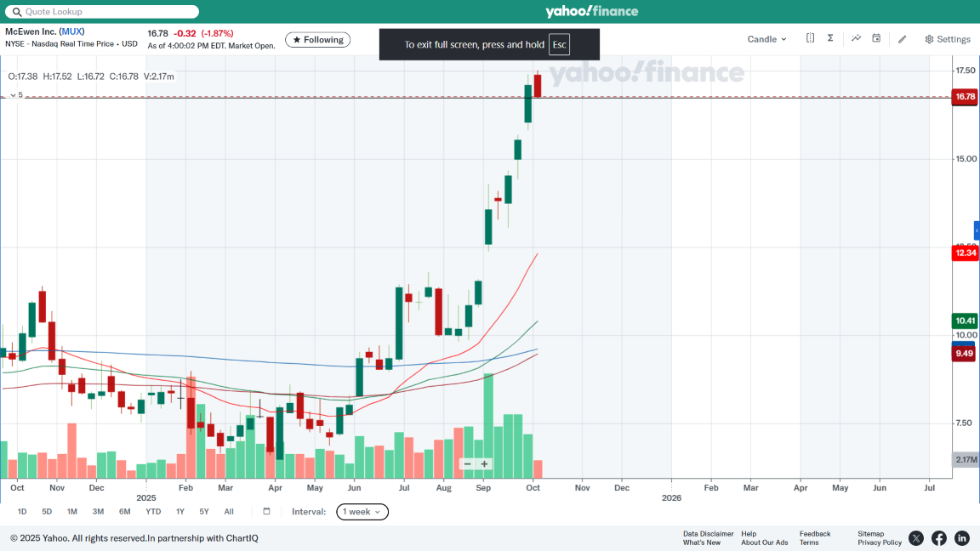980x551 pixels.
Task: Click the 16.78 current price label
Action: (x=965, y=96)
